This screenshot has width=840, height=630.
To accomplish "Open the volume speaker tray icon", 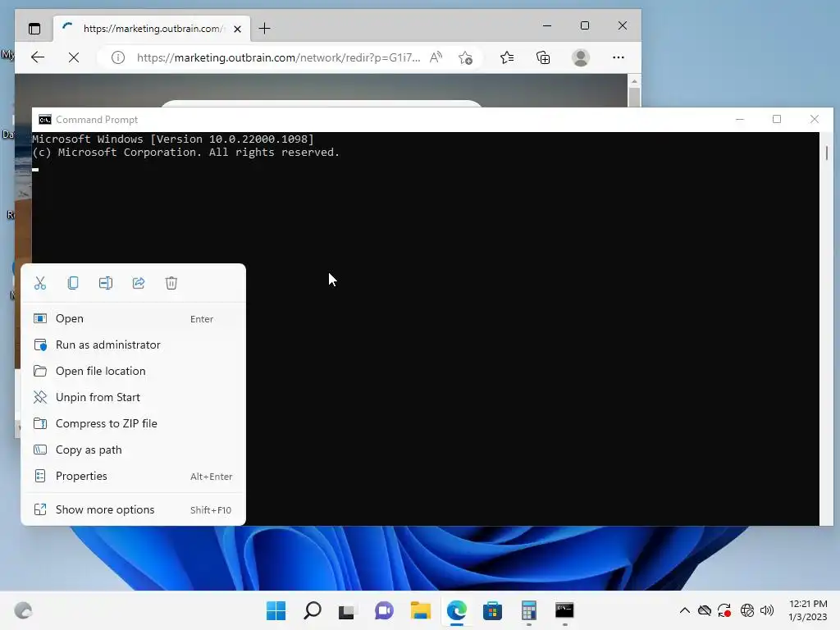I will 767,610.
